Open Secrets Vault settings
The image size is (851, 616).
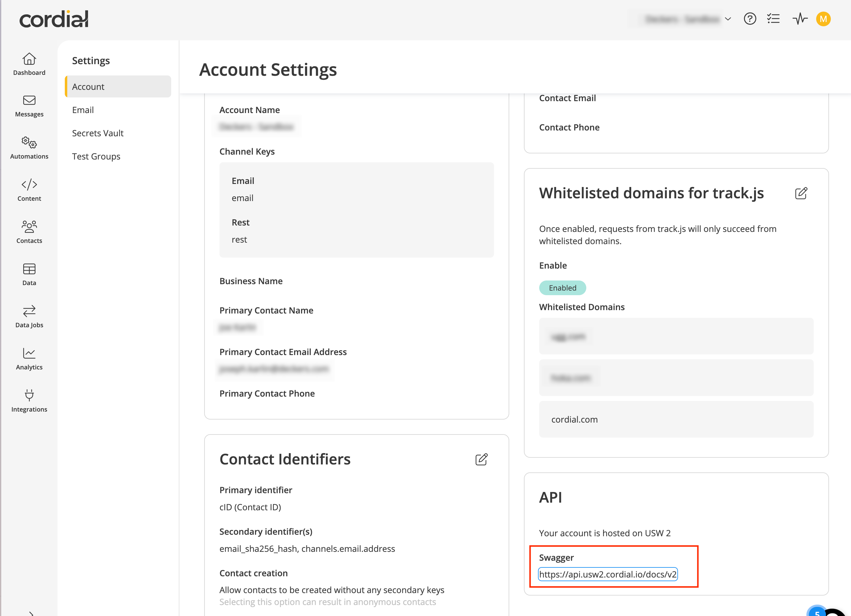point(98,133)
